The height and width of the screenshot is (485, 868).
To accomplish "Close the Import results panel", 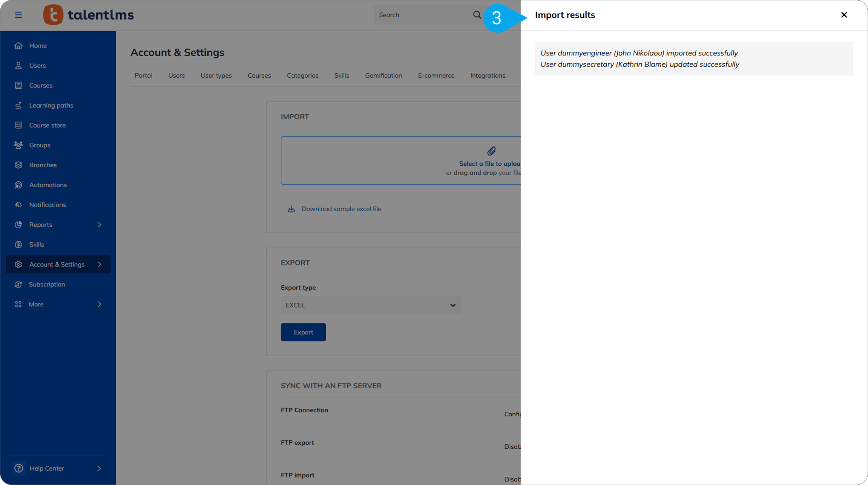I will click(x=844, y=15).
